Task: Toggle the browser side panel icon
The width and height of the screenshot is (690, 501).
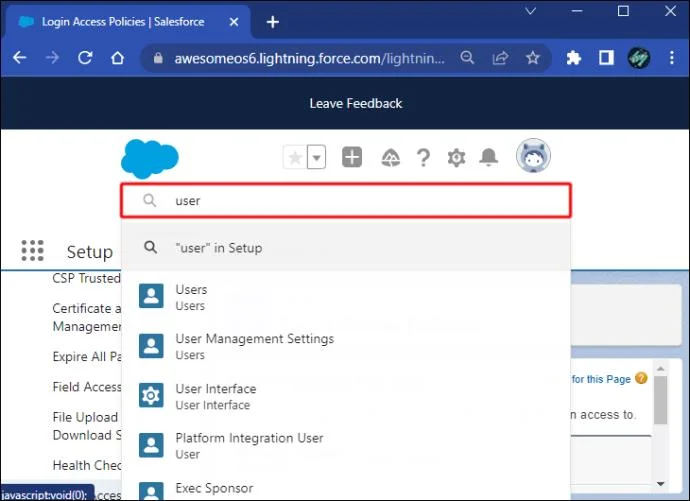Action: [x=606, y=58]
